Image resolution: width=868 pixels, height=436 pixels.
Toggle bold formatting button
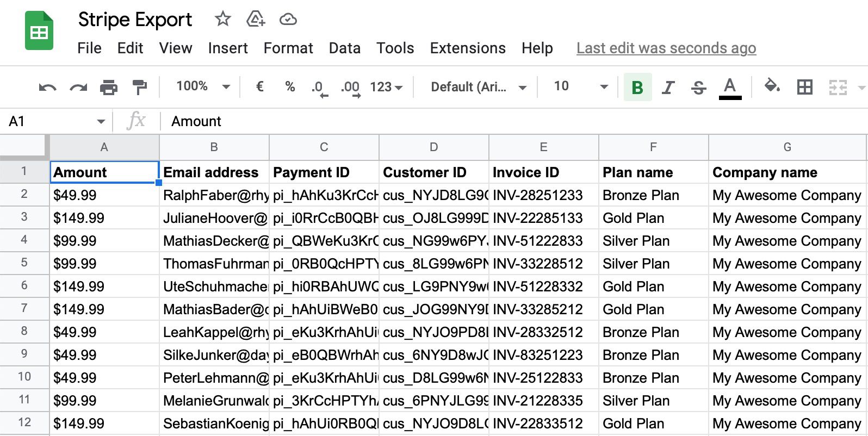coord(637,87)
